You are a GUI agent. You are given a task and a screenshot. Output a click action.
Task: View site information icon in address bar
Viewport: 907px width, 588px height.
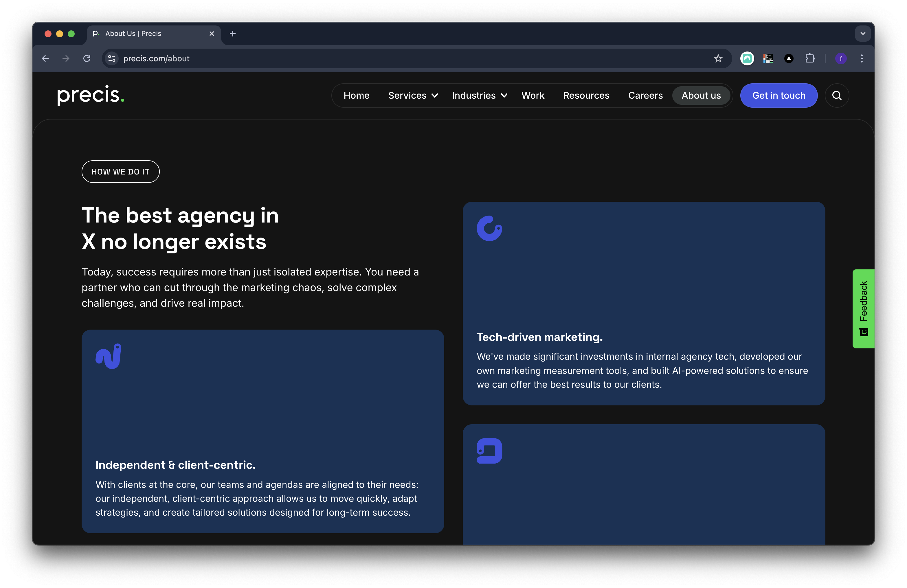112,58
